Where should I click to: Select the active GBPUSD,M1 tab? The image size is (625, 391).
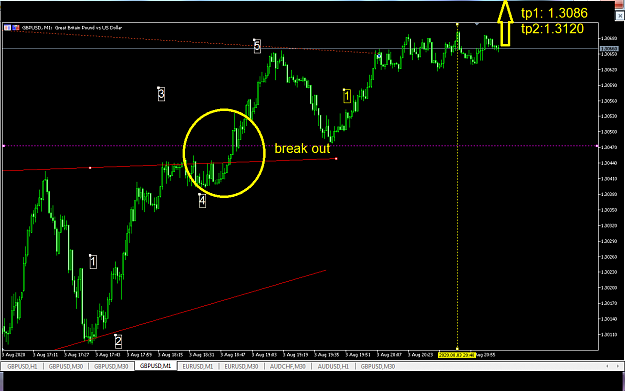pyautogui.click(x=155, y=366)
